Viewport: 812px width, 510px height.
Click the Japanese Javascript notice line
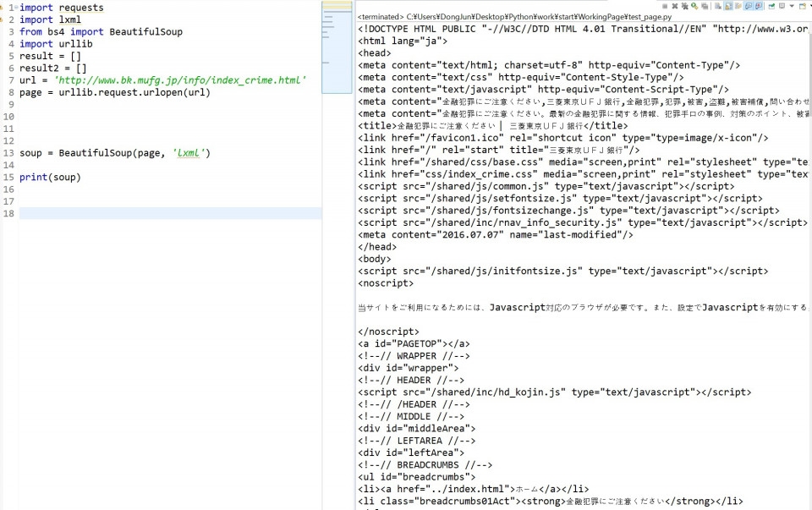583,308
